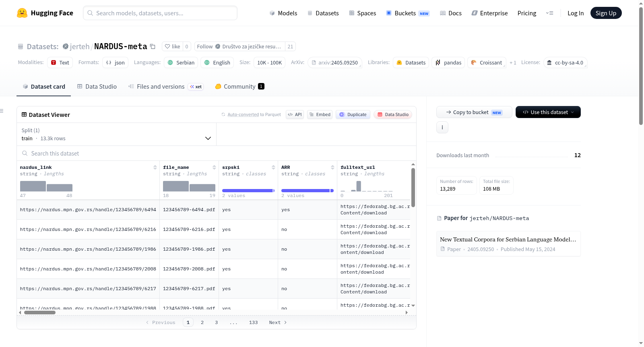Image resolution: width=644 pixels, height=347 pixels.
Task: Open the Use this dataset dropdown
Action: [548, 112]
